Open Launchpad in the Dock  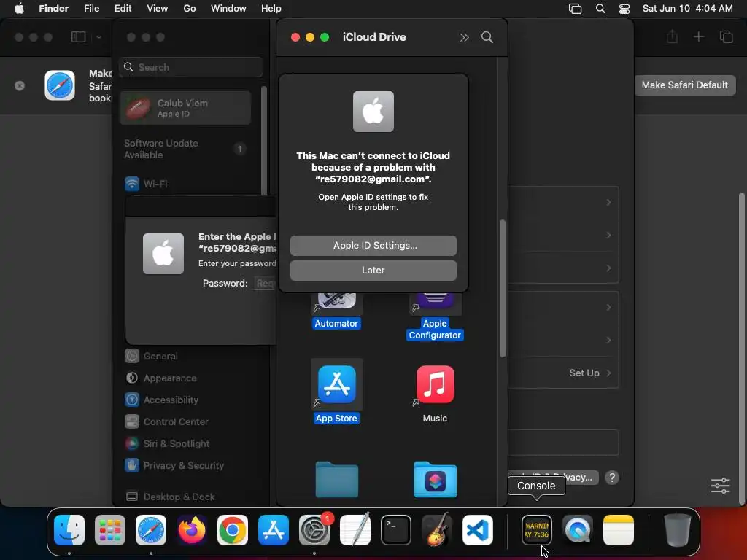click(x=110, y=530)
